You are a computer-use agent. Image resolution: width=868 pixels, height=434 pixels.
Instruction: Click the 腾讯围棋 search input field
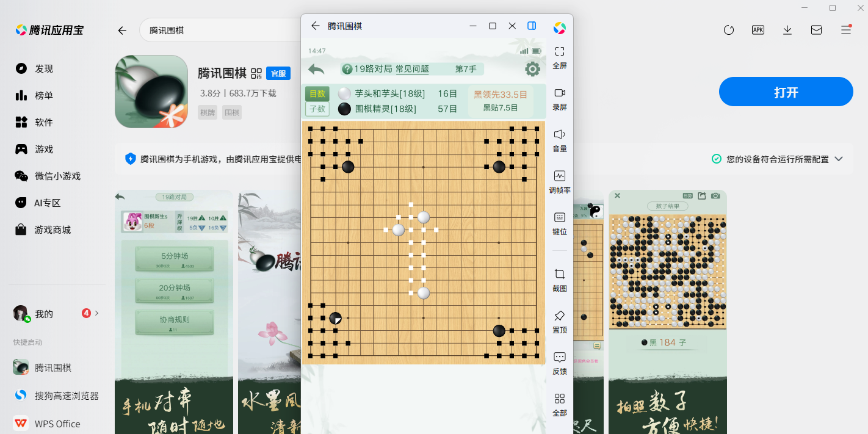coord(220,30)
